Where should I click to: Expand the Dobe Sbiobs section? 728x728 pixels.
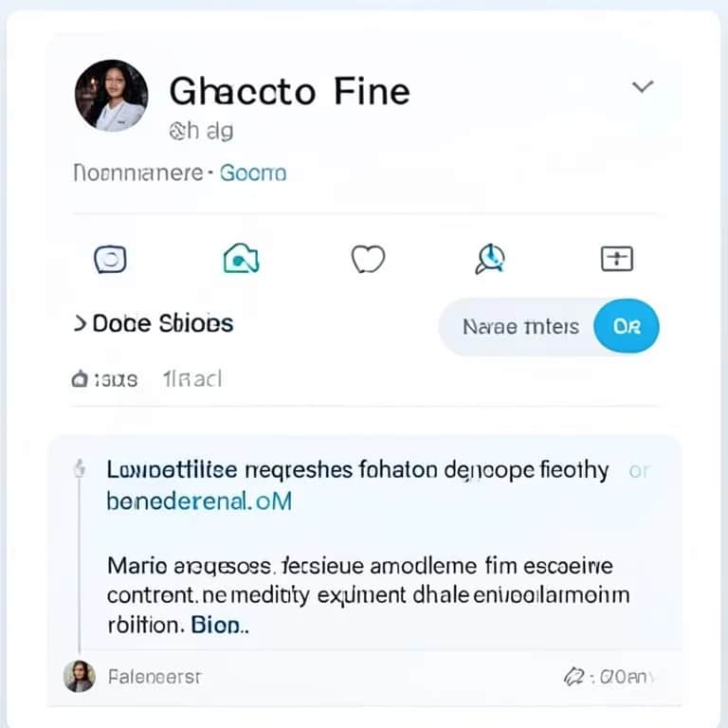[154, 323]
